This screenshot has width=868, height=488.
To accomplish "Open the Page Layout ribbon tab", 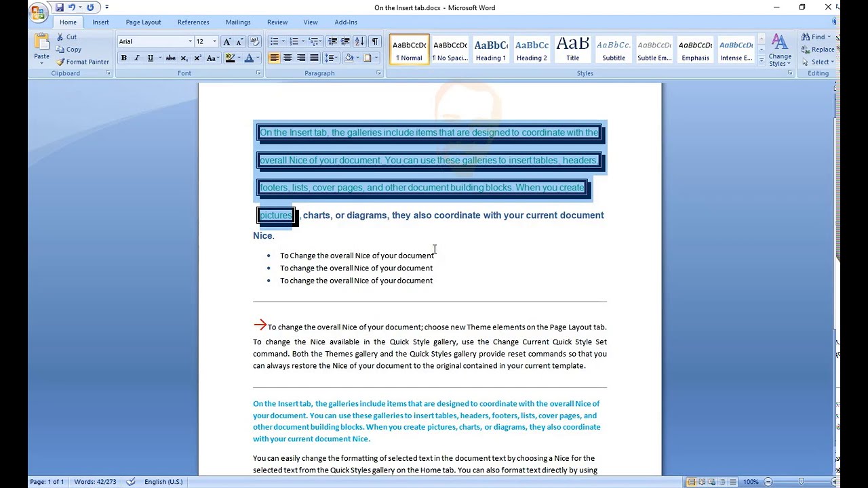I will click(143, 22).
